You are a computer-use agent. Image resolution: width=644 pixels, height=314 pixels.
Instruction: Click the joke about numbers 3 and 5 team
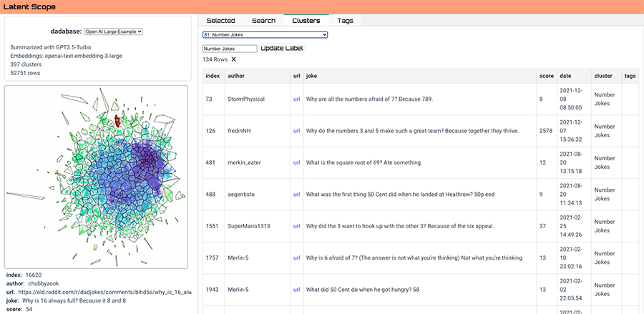click(x=419, y=131)
